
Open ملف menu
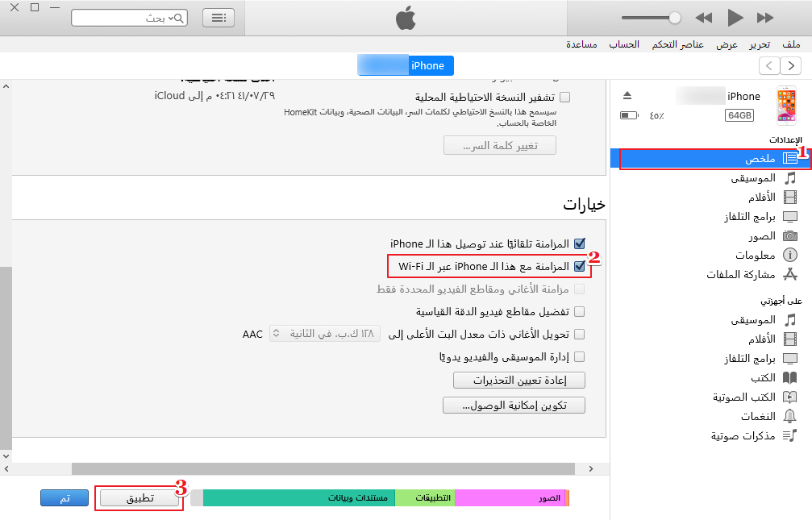coord(791,44)
